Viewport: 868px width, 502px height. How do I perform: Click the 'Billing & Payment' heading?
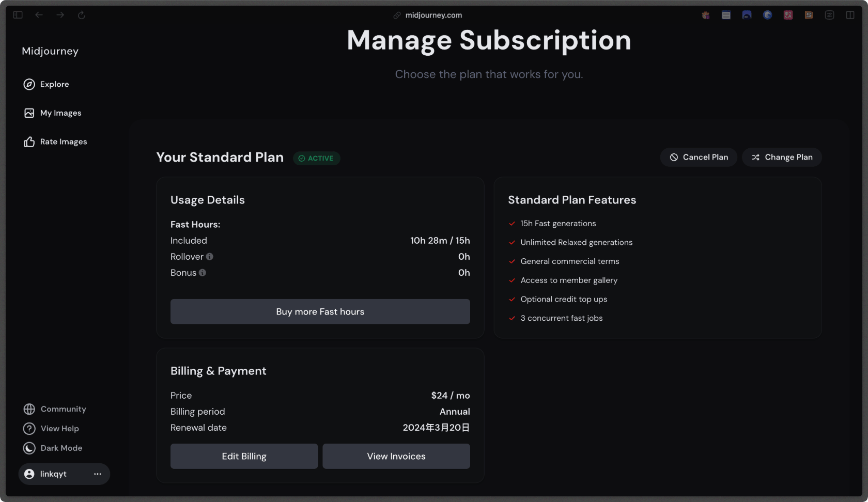point(219,371)
